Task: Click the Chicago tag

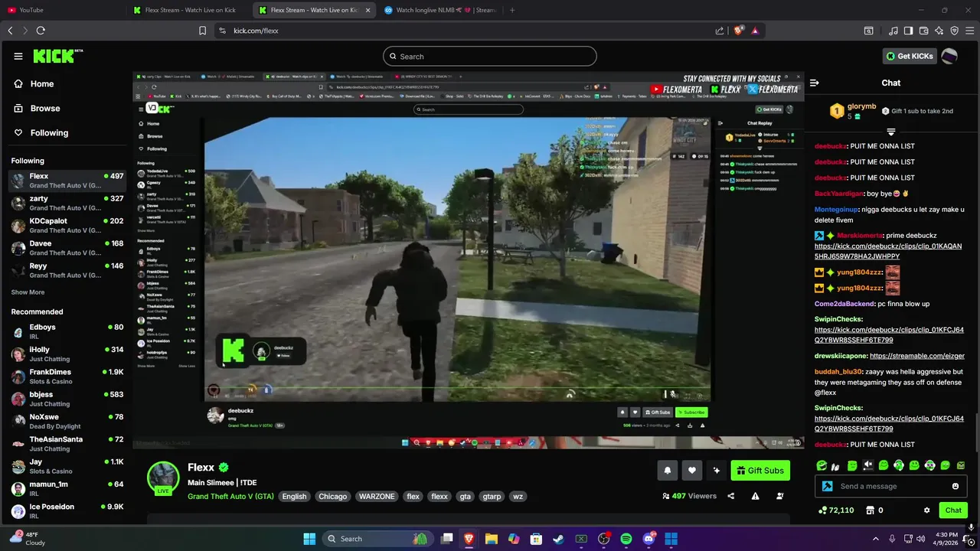Action: click(x=332, y=496)
